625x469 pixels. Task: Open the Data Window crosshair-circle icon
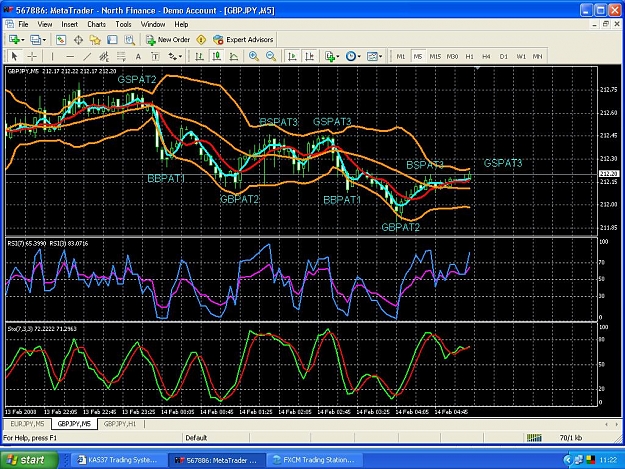point(78,39)
